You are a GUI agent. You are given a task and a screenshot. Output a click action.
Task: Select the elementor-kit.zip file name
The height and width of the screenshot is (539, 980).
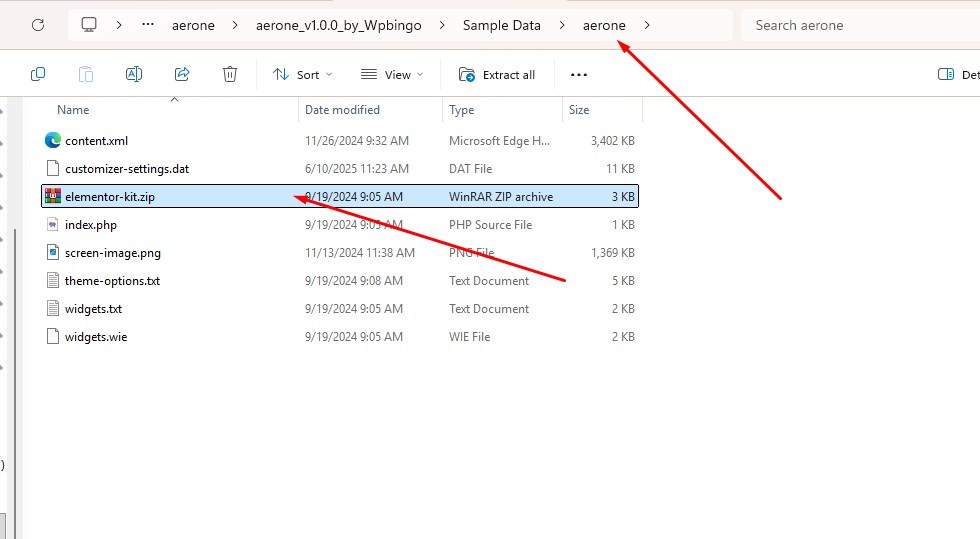pos(109,197)
